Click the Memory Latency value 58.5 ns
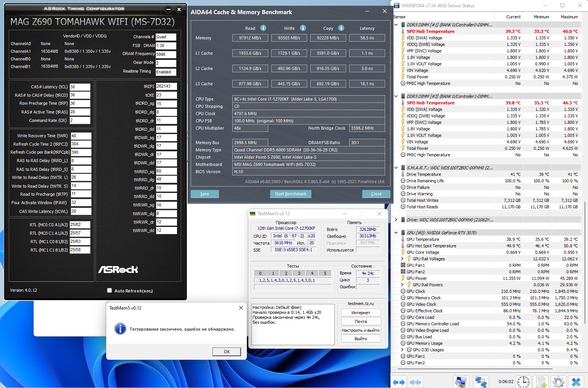 367,38
